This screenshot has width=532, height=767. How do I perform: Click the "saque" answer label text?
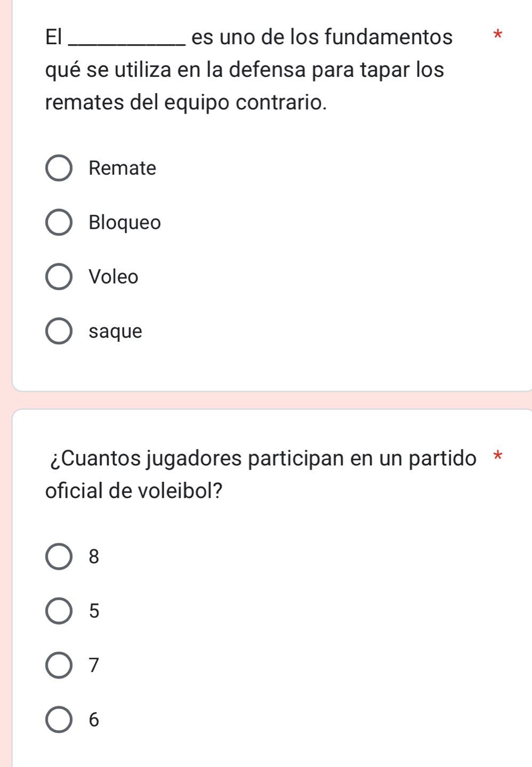click(116, 332)
